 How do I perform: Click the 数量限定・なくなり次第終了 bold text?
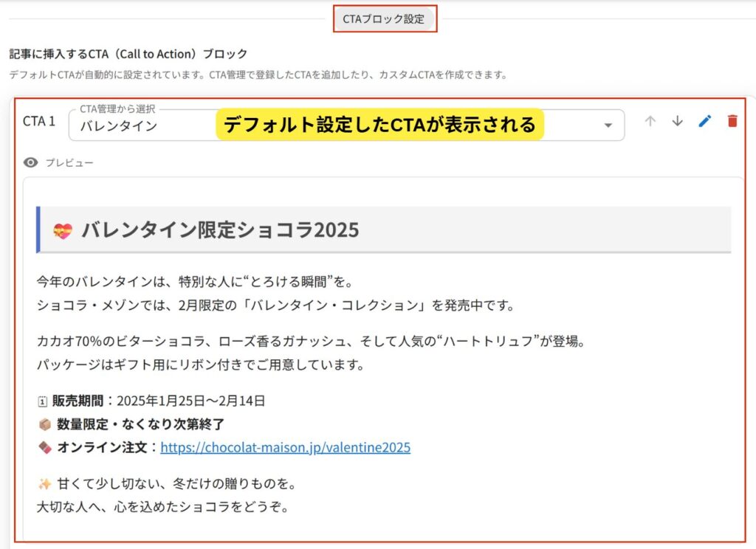click(x=140, y=424)
